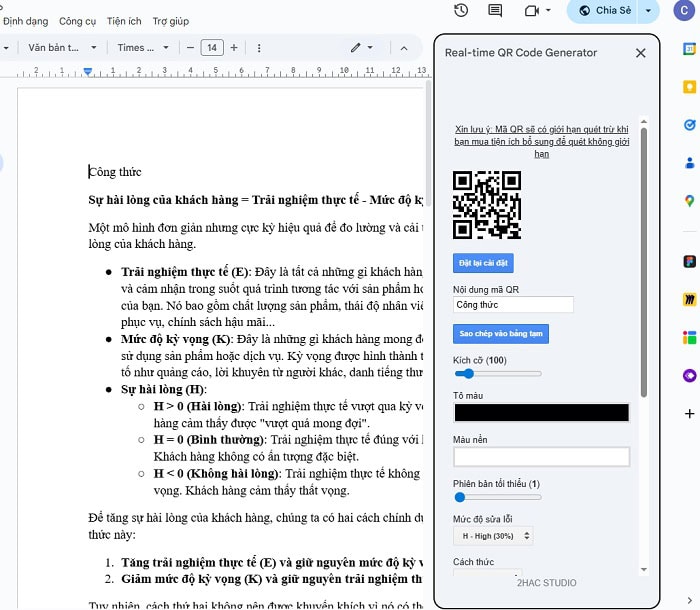Screen dimensions: 700x610
Task: Click the document vertical scrollbar
Action: (428, 144)
